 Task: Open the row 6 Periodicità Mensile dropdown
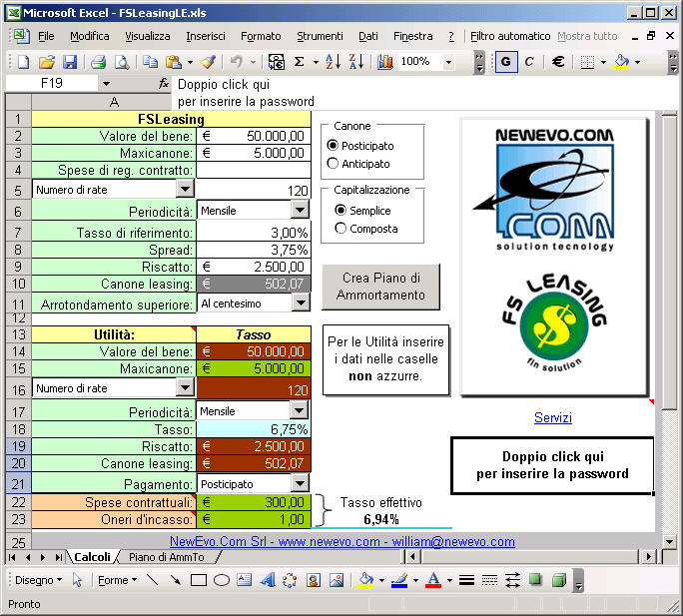pyautogui.click(x=301, y=210)
